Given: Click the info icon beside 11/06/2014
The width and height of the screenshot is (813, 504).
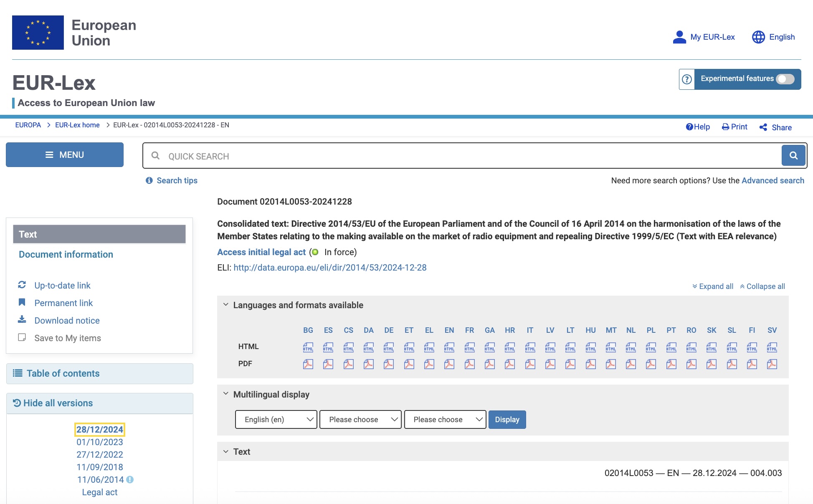Looking at the screenshot, I should click(x=130, y=480).
